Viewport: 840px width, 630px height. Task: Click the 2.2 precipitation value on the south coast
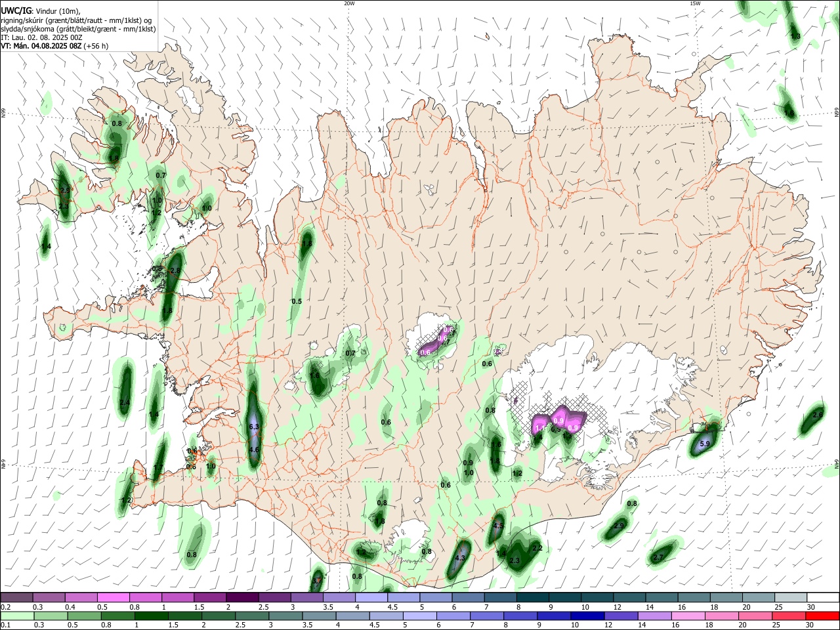[x=537, y=548]
